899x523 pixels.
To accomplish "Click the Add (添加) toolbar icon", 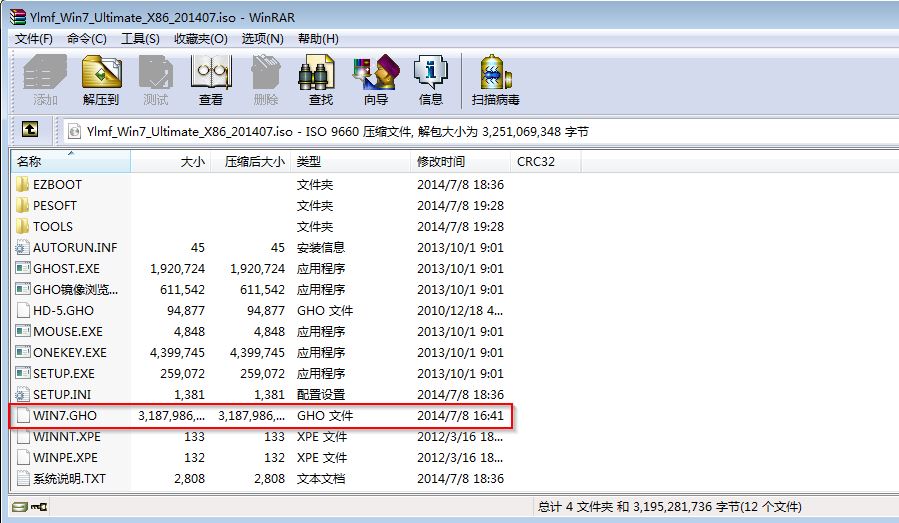I will (x=45, y=72).
